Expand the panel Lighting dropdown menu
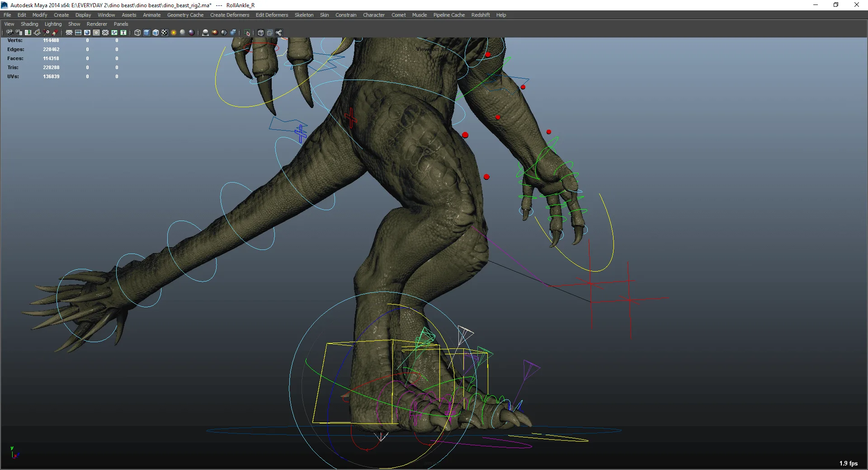Screen dimensions: 868x470 click(x=53, y=24)
